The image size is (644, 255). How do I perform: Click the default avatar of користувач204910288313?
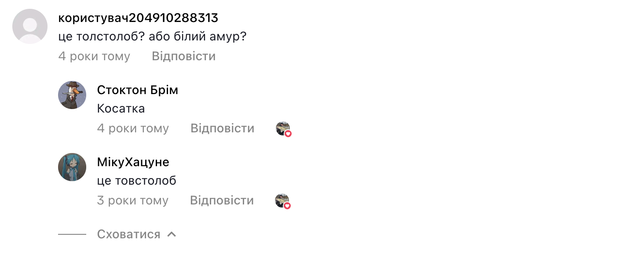(30, 26)
